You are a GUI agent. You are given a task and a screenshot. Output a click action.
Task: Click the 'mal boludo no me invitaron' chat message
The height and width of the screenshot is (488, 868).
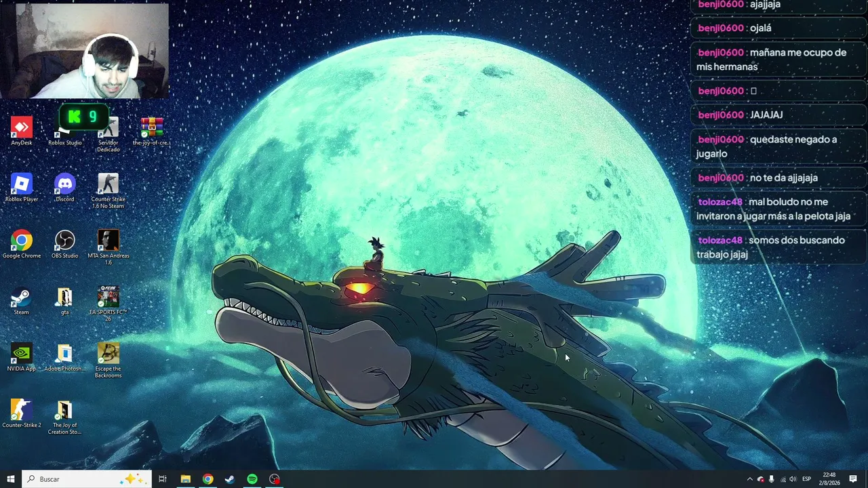pos(779,209)
